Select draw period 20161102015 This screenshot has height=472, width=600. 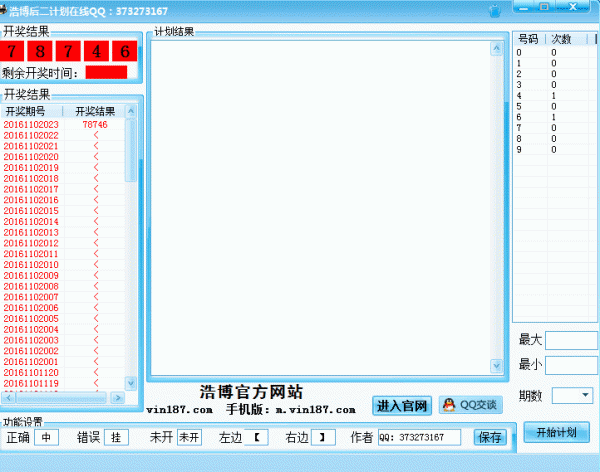[31, 211]
